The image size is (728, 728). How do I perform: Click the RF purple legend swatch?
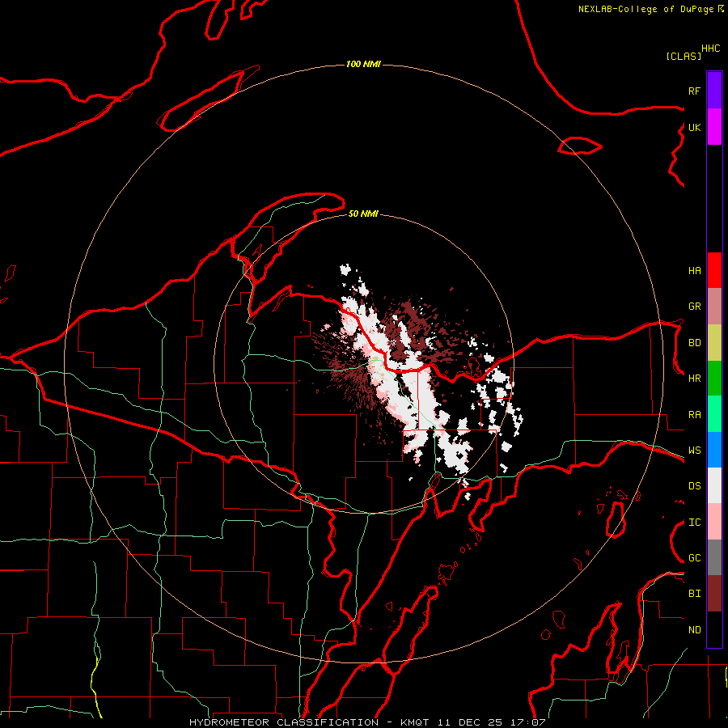click(x=714, y=91)
